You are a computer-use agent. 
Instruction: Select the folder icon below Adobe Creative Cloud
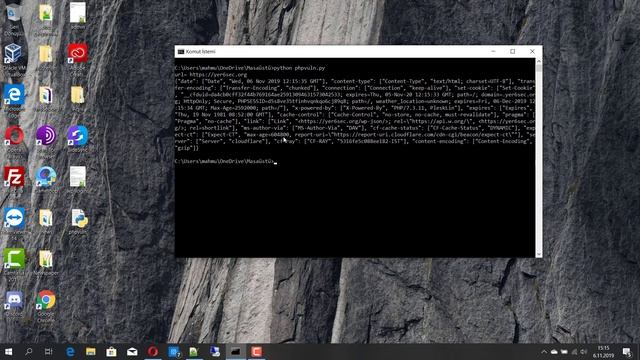78,95
